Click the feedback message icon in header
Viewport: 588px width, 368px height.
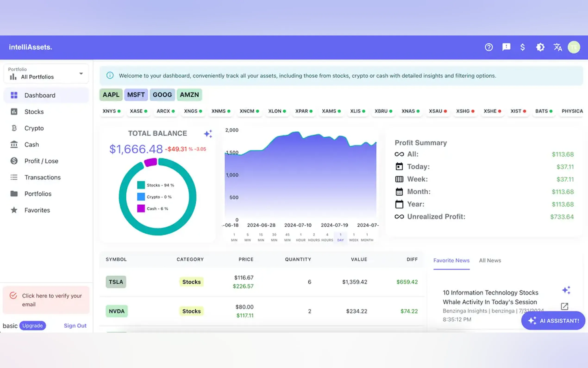coord(506,47)
